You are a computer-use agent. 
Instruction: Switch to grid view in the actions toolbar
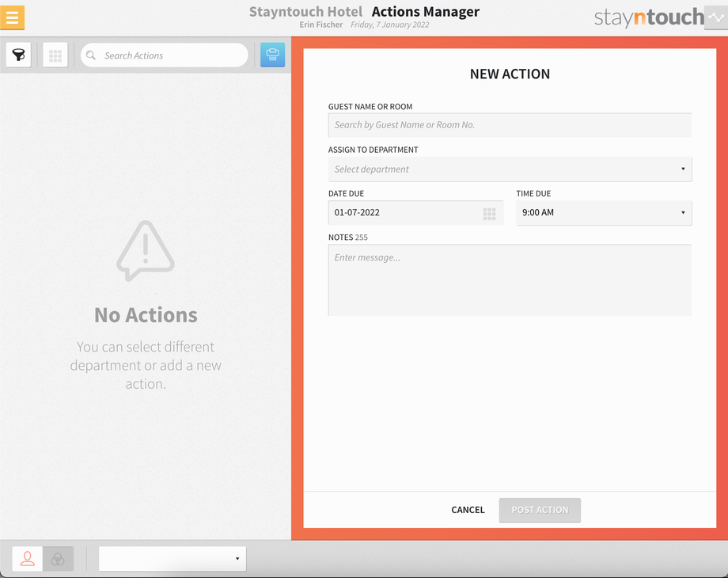(55, 55)
